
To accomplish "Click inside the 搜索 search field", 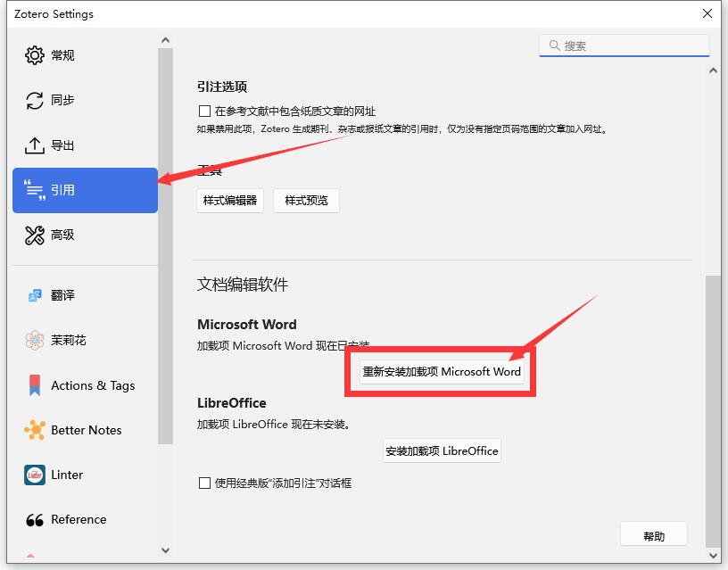I will pos(625,45).
